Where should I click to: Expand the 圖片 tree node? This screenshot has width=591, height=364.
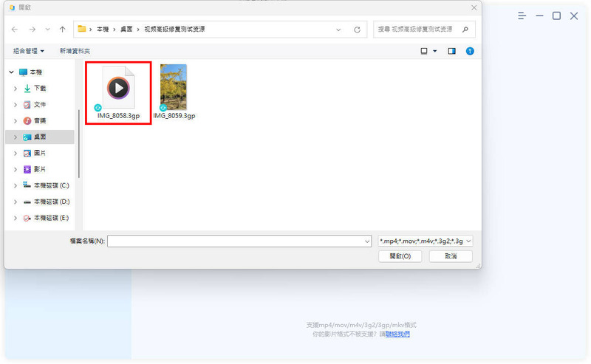pyautogui.click(x=16, y=154)
